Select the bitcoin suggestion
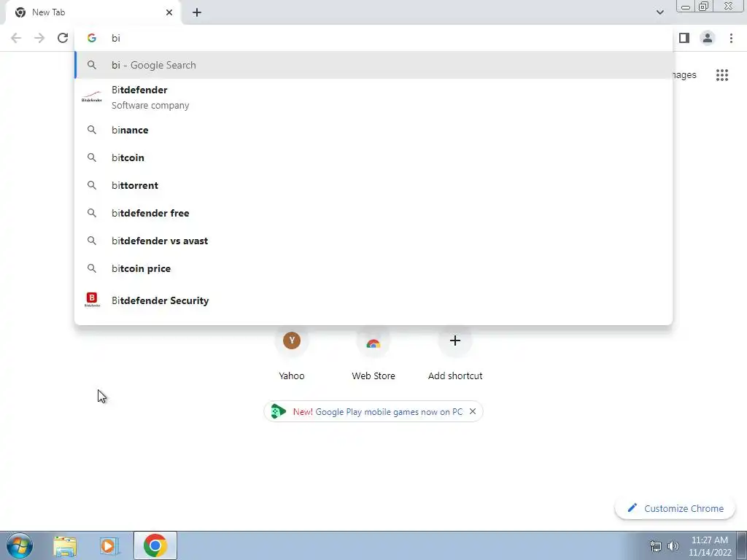Viewport: 747px width, 560px height. 373,157
